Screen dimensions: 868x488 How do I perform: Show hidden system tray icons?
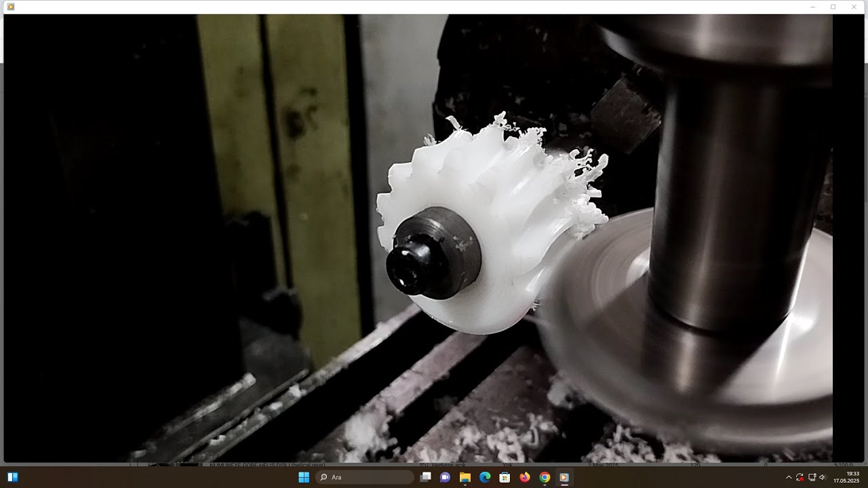pyautogui.click(x=788, y=477)
